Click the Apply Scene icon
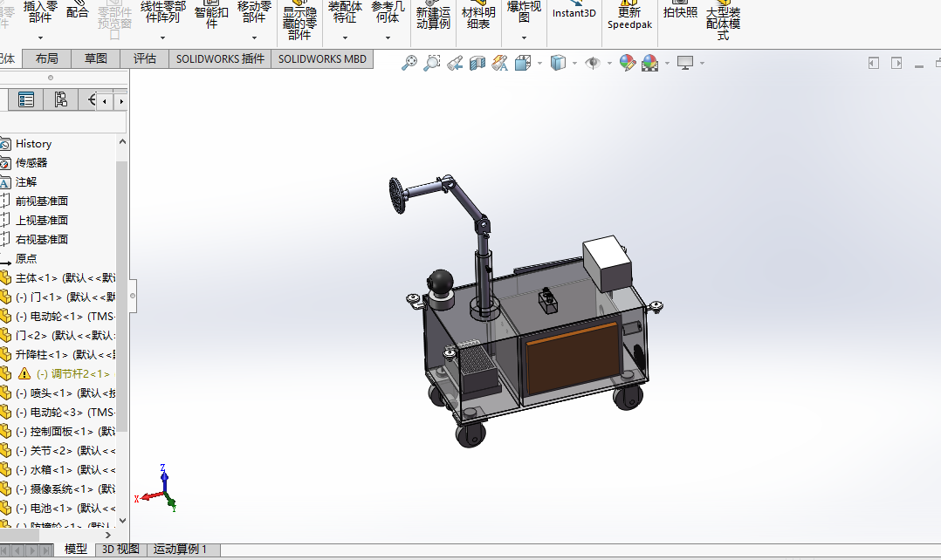Viewport: 941px width, 560px height. point(649,63)
